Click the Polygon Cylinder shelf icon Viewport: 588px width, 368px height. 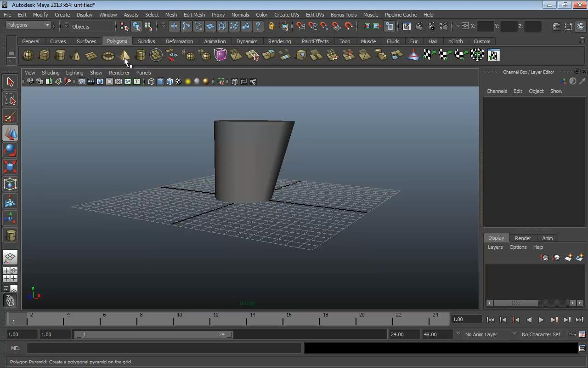pyautogui.click(x=60, y=55)
